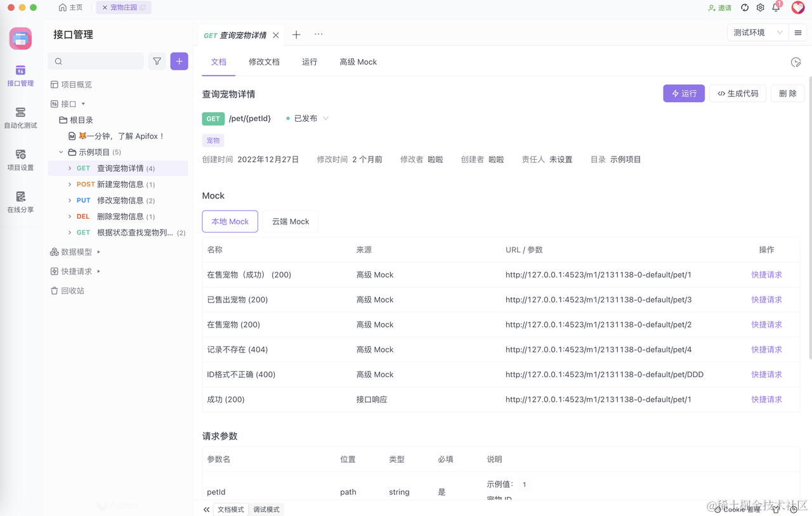Collapse the 示例项目 folder
812x516 pixels.
click(x=61, y=152)
